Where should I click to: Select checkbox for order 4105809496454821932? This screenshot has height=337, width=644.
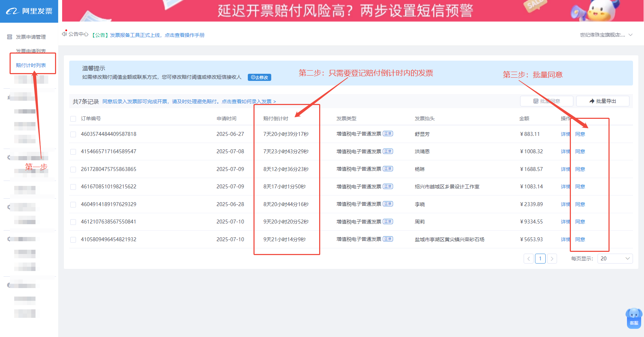(x=73, y=240)
